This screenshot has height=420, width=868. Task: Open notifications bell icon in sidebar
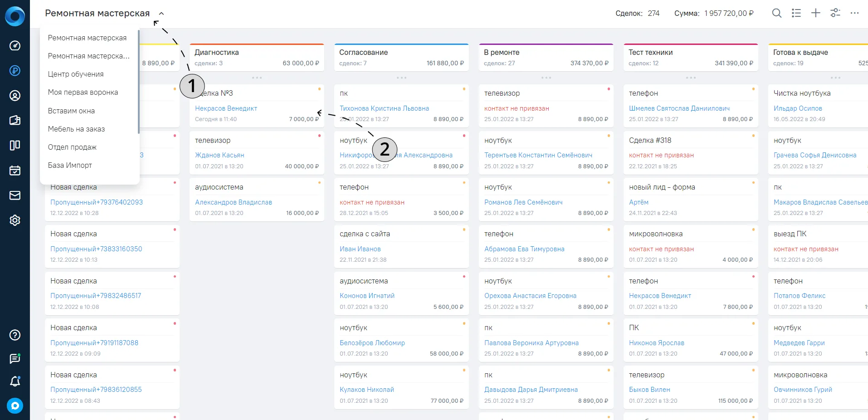click(x=15, y=381)
